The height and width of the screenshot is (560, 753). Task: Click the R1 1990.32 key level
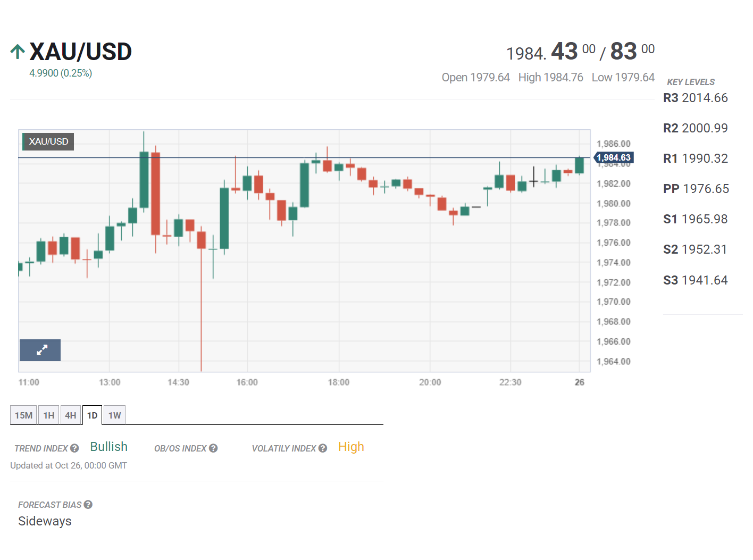pos(696,158)
